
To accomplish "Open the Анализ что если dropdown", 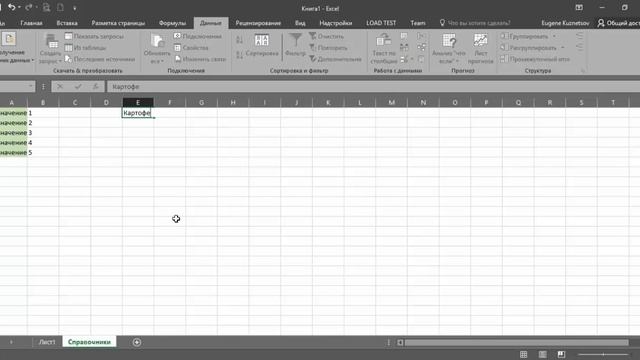I will (x=449, y=49).
